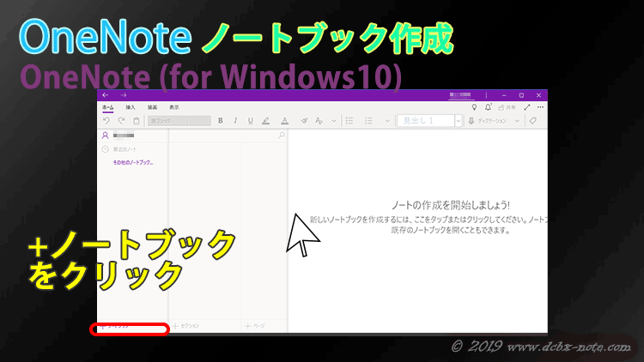This screenshot has width=644, height=362.
Task: Start ディクテーション dictation
Action: [488, 121]
